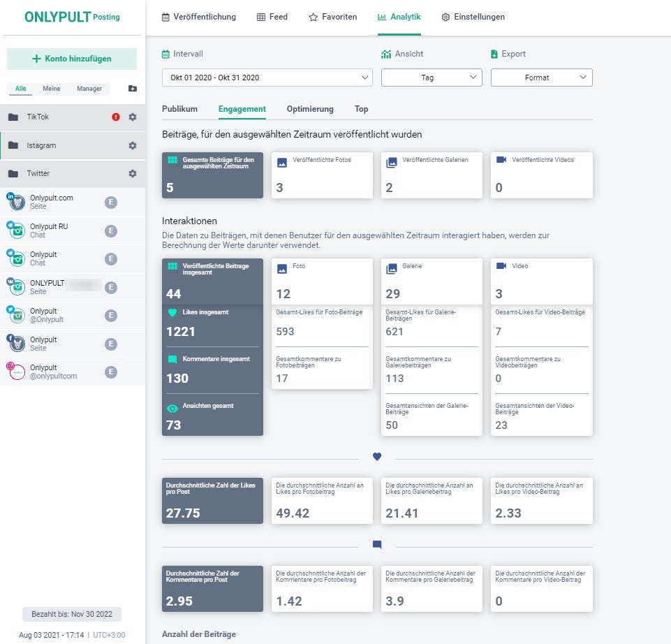Switch to the Feed tab
Image resolution: width=671 pixels, height=644 pixels.
coord(272,17)
